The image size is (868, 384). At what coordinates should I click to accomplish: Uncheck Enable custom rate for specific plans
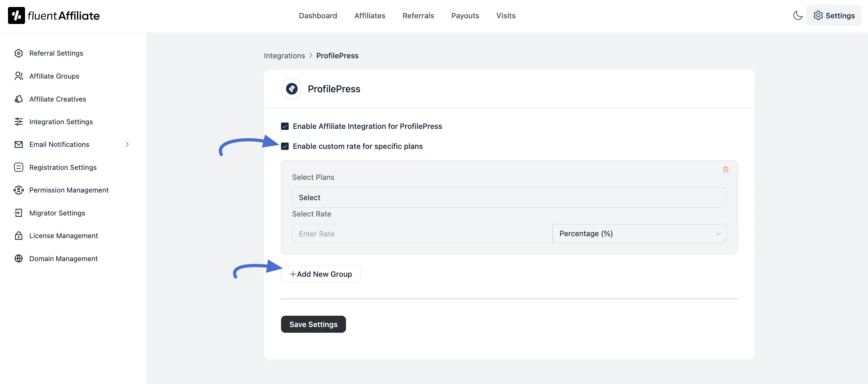tap(285, 146)
